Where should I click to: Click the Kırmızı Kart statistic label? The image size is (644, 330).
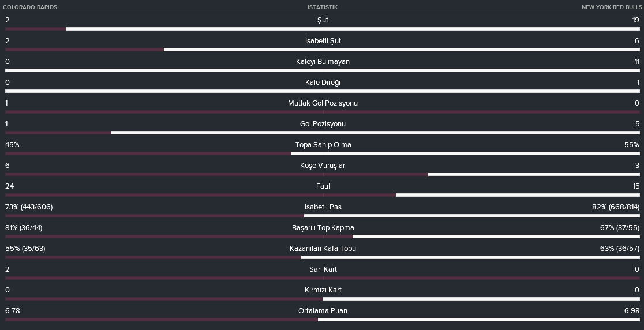coord(323,290)
